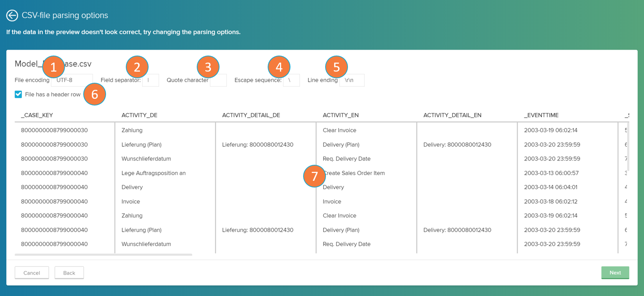Select the ACTIVITY_DETAIL_DE column header
The image size is (644, 296).
pos(251,115)
